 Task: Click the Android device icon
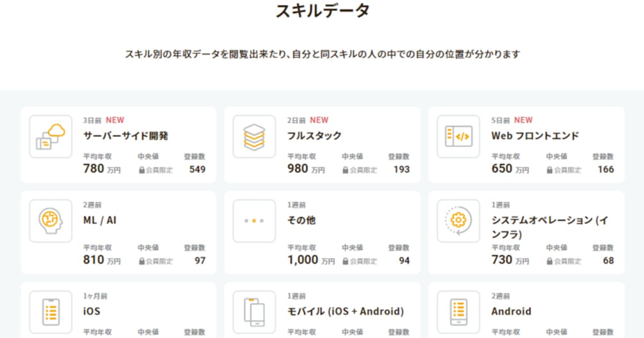[x=458, y=312]
